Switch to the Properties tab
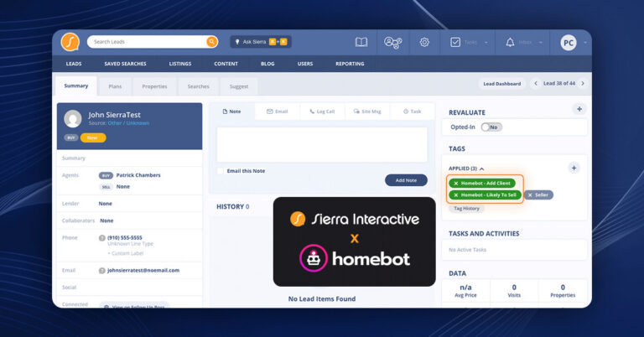 tap(154, 86)
